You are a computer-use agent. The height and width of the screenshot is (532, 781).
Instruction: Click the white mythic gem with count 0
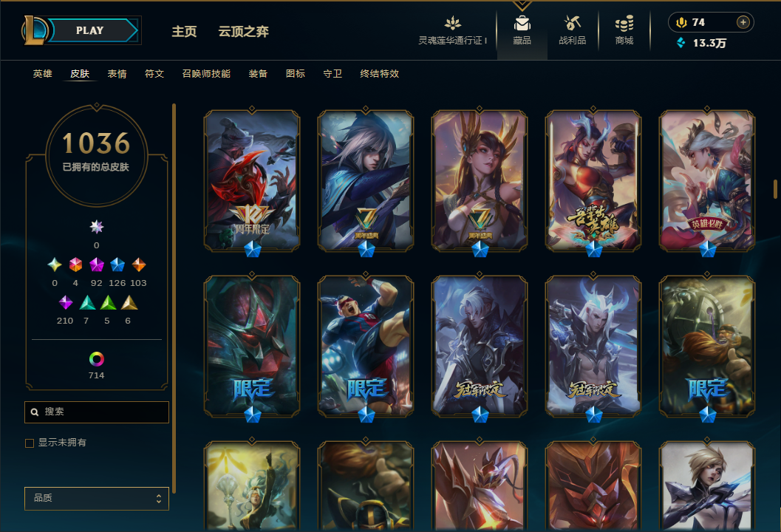[96, 227]
